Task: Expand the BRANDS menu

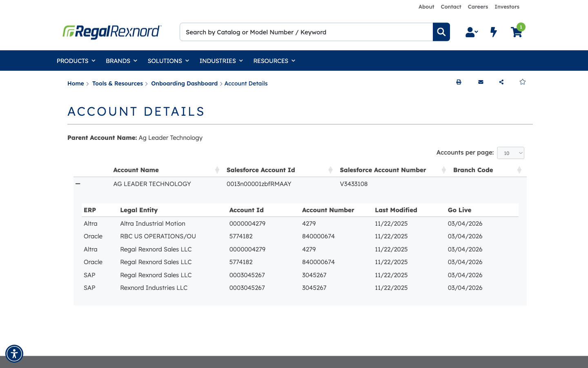Action: coord(121,61)
